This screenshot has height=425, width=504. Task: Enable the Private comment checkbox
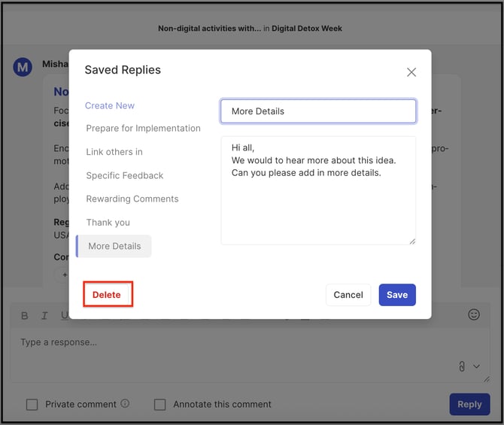(32, 405)
